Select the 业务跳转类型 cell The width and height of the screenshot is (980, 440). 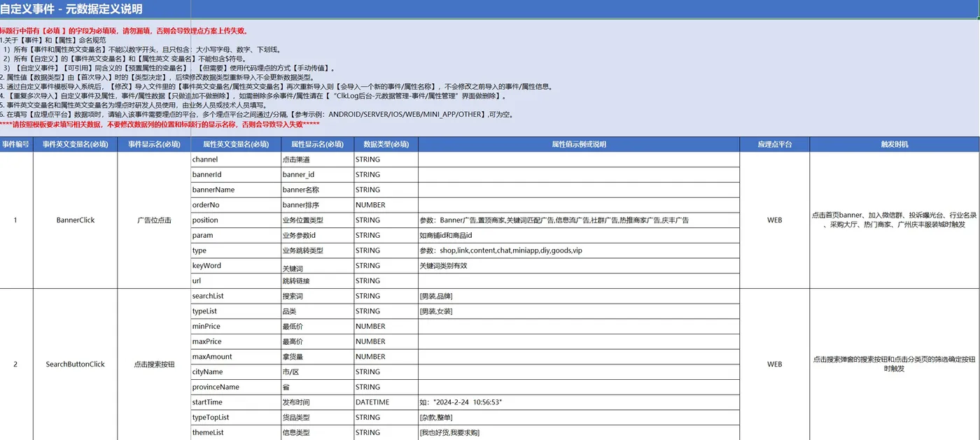[317, 250]
